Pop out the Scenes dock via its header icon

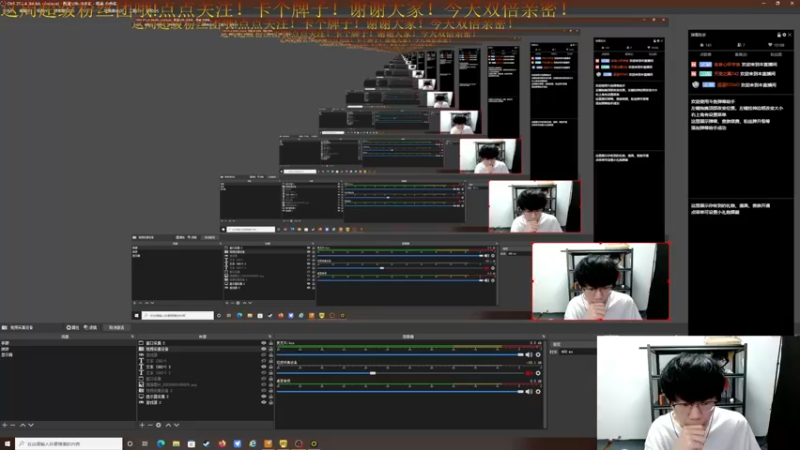(x=132, y=337)
